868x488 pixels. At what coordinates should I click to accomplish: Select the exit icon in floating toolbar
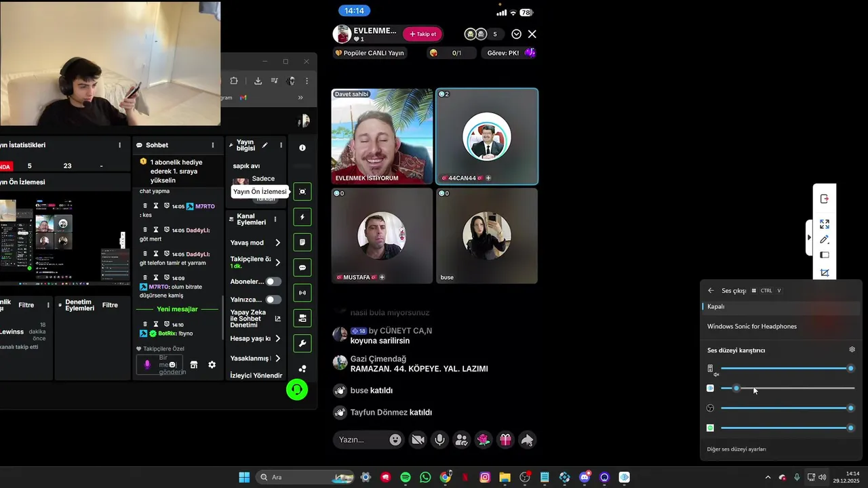825,199
